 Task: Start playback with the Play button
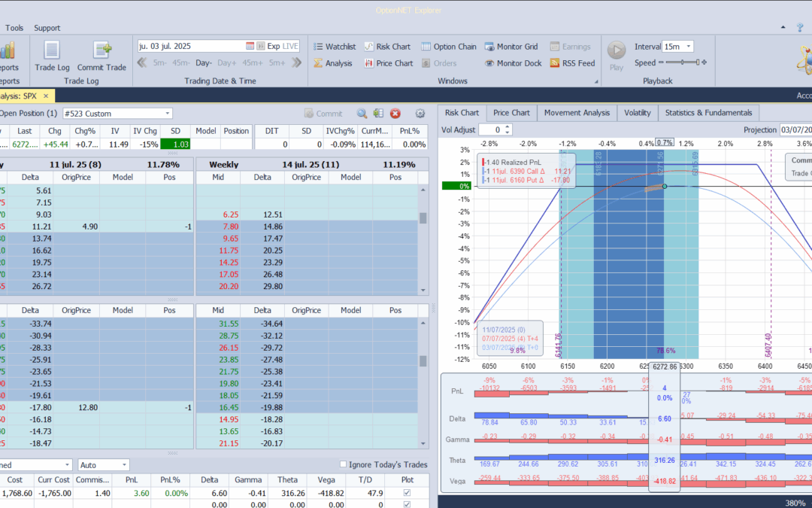[x=617, y=56]
